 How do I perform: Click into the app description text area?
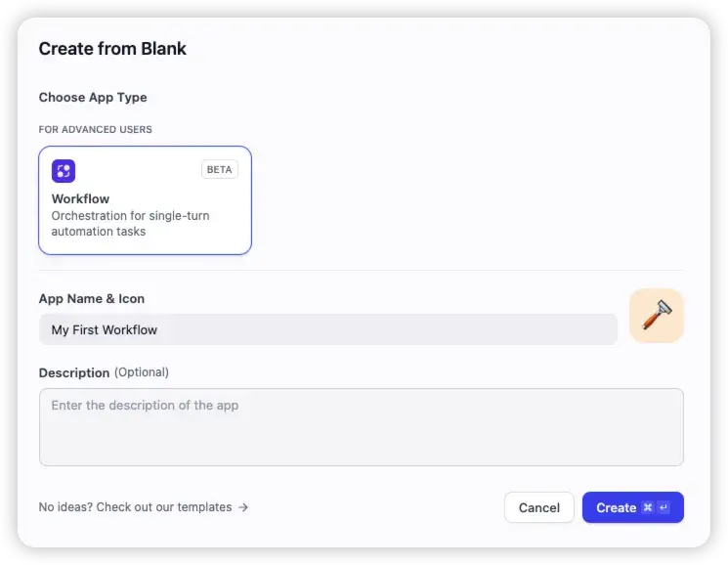click(x=361, y=427)
